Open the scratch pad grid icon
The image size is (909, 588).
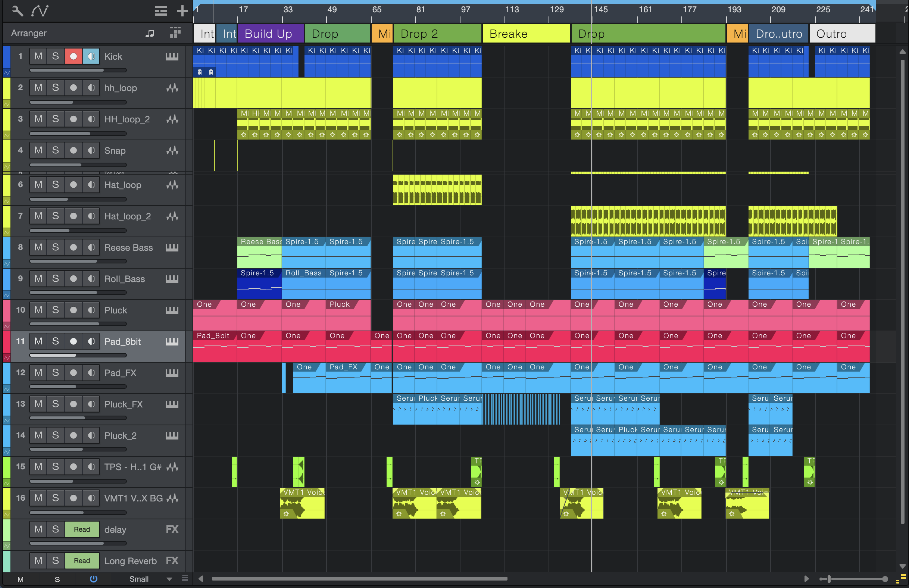(175, 33)
